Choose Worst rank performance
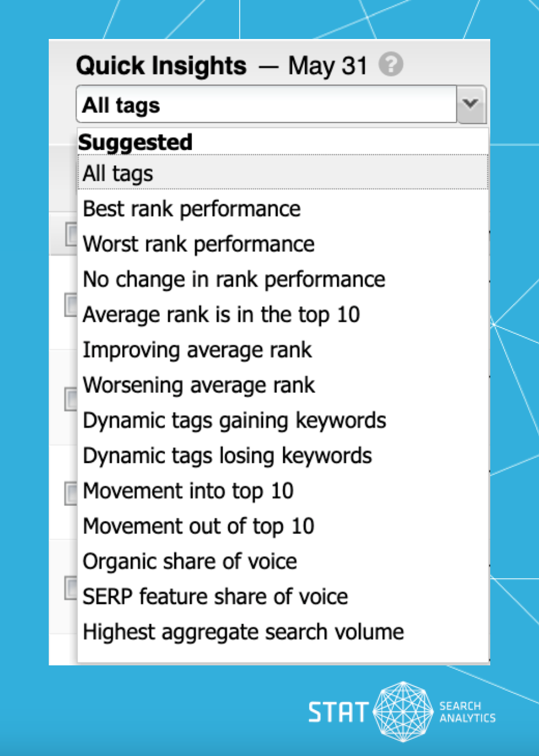539x756 pixels. pyautogui.click(x=198, y=244)
